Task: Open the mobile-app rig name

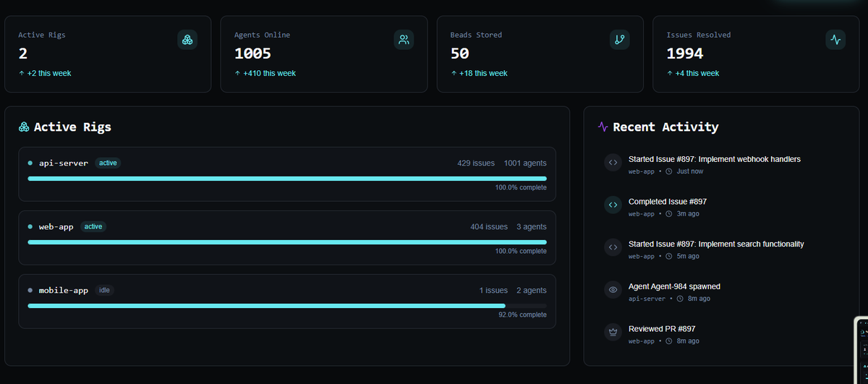Action: pyautogui.click(x=64, y=290)
